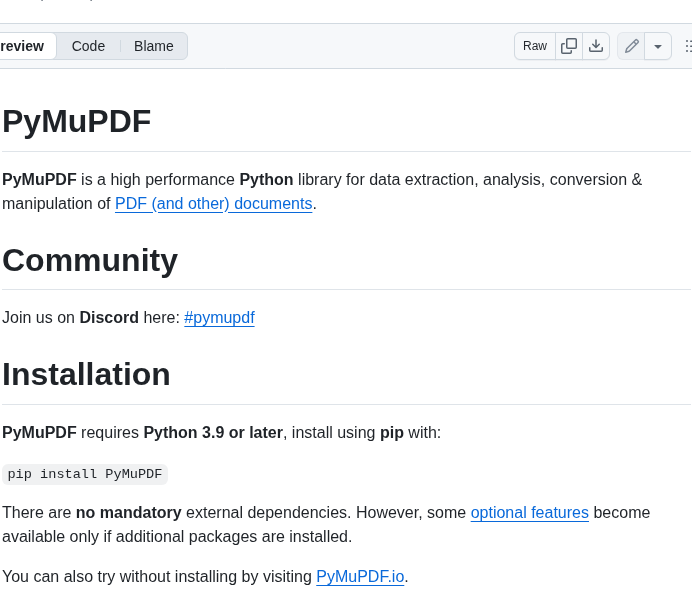Follow the optional features link
Screen dimensions: 692x604
pyautogui.click(x=530, y=513)
